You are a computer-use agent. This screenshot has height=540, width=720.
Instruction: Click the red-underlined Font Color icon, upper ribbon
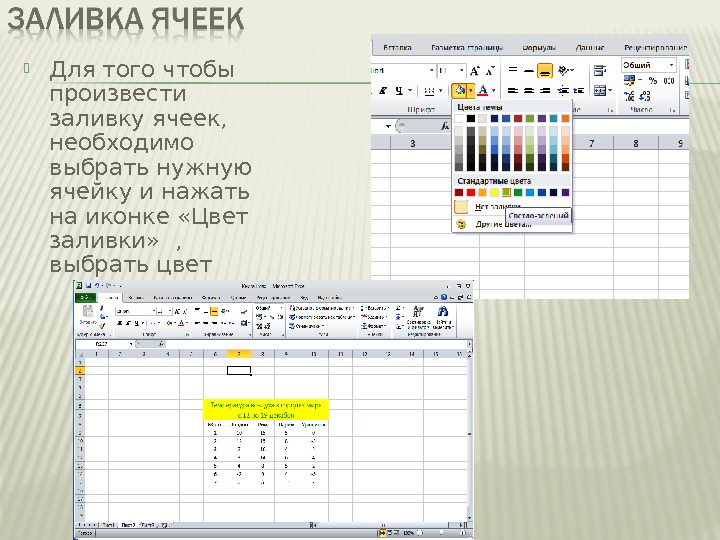click(482, 90)
